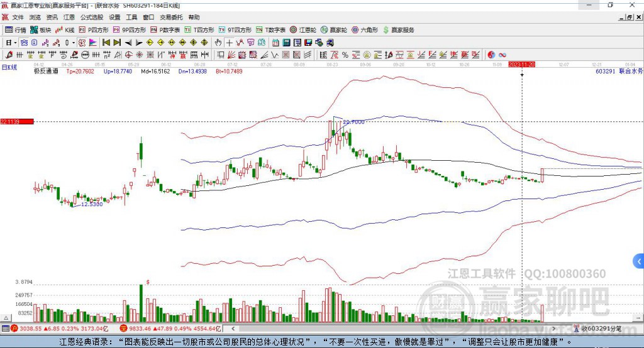Click the first yellow diamond arrow icon
The height and width of the screenshot is (348, 644).
[150, 43]
